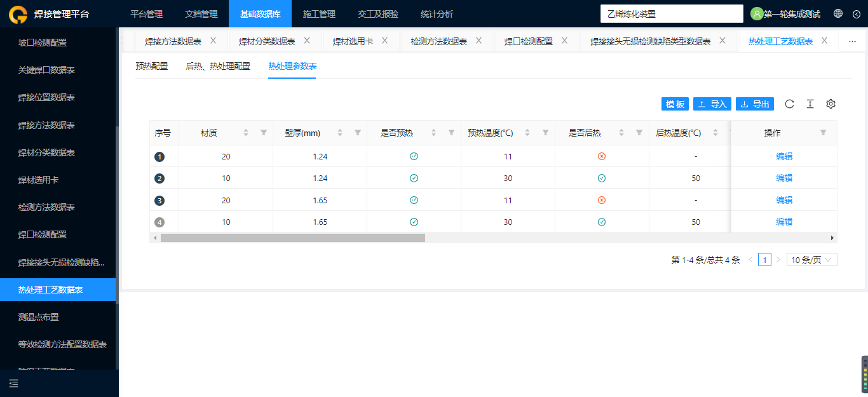Sort the 材质 column
Screen dimensions: 868x397
(x=246, y=133)
